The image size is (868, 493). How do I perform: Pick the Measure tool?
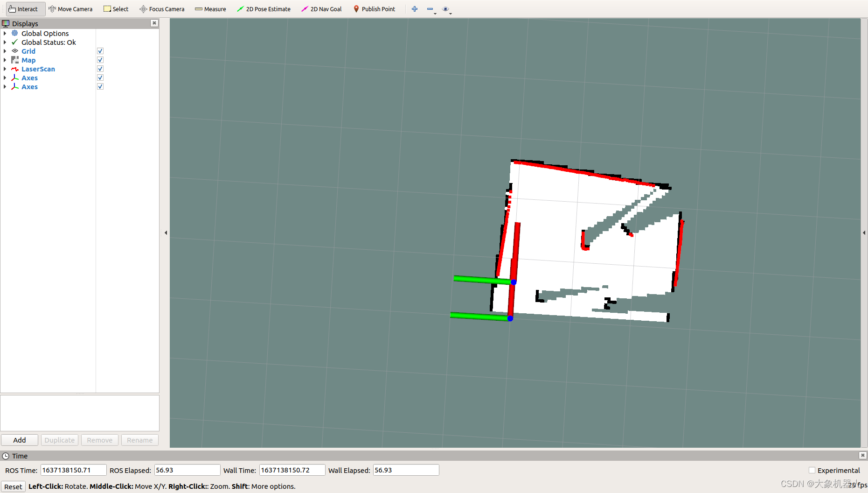click(210, 9)
